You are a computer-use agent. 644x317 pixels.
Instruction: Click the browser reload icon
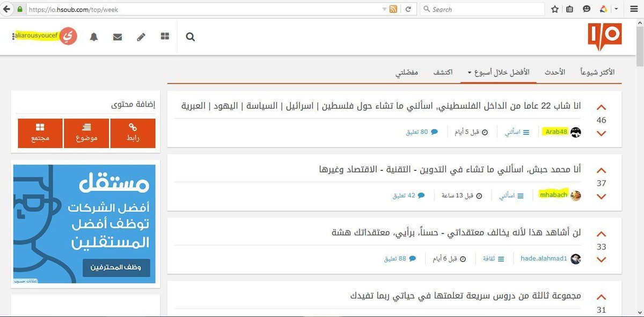click(x=408, y=9)
